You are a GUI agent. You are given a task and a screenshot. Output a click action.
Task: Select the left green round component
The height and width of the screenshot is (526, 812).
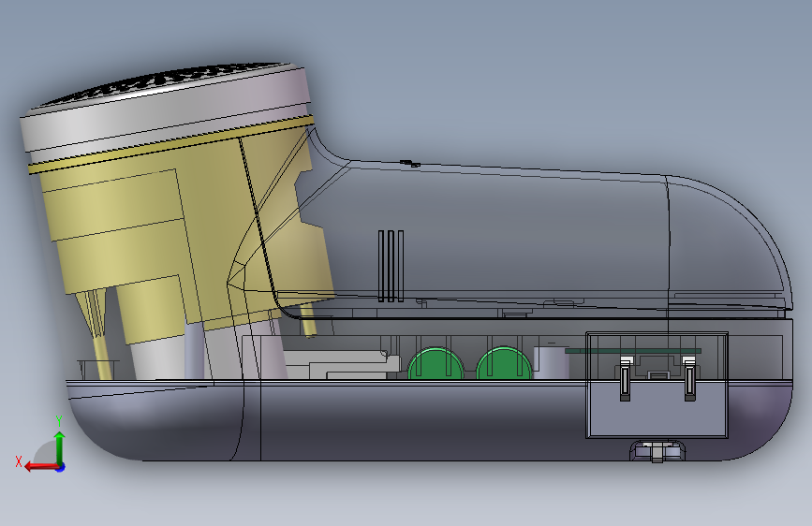[436, 364]
